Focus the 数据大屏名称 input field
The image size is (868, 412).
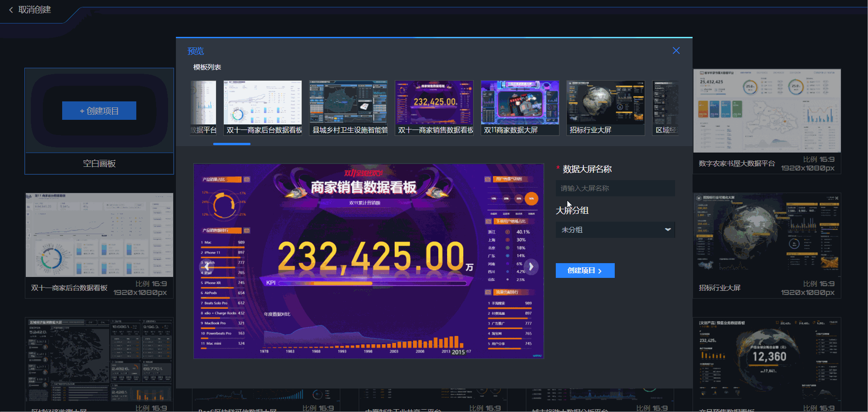[x=615, y=188]
